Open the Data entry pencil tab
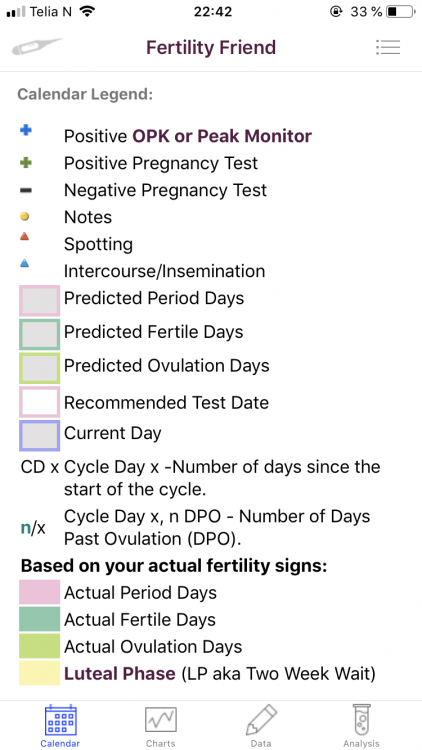Screen dimensions: 422x750 (x=261, y=726)
